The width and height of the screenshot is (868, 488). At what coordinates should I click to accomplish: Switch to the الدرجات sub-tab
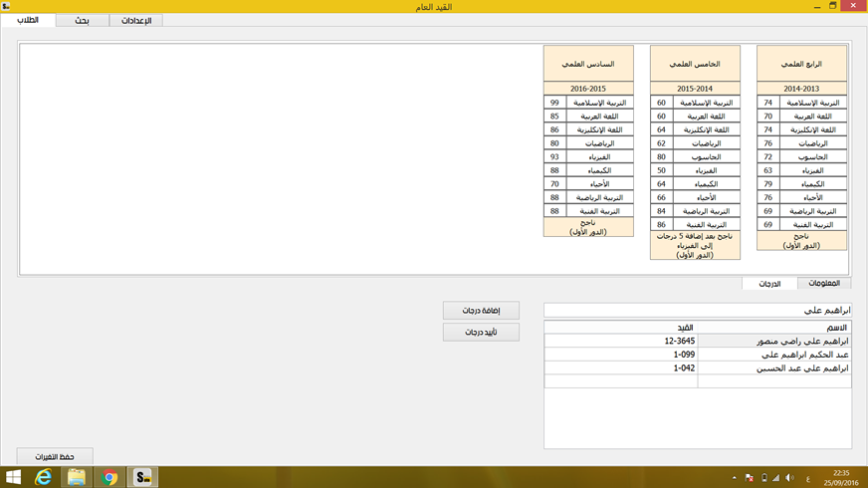click(769, 284)
